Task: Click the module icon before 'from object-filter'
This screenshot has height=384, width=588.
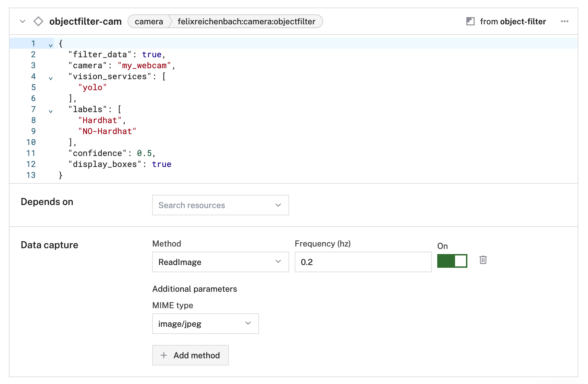Action: coord(470,21)
